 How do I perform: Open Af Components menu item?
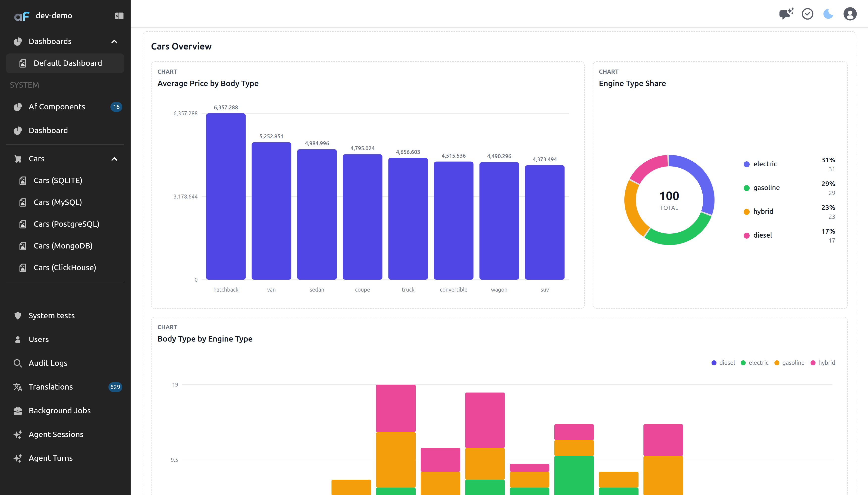[65, 107]
